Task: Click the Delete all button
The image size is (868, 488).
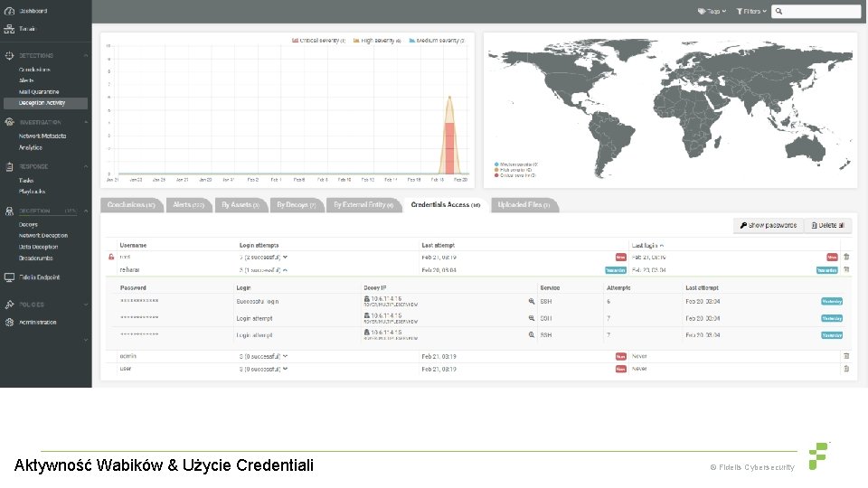Action: pyautogui.click(x=827, y=225)
